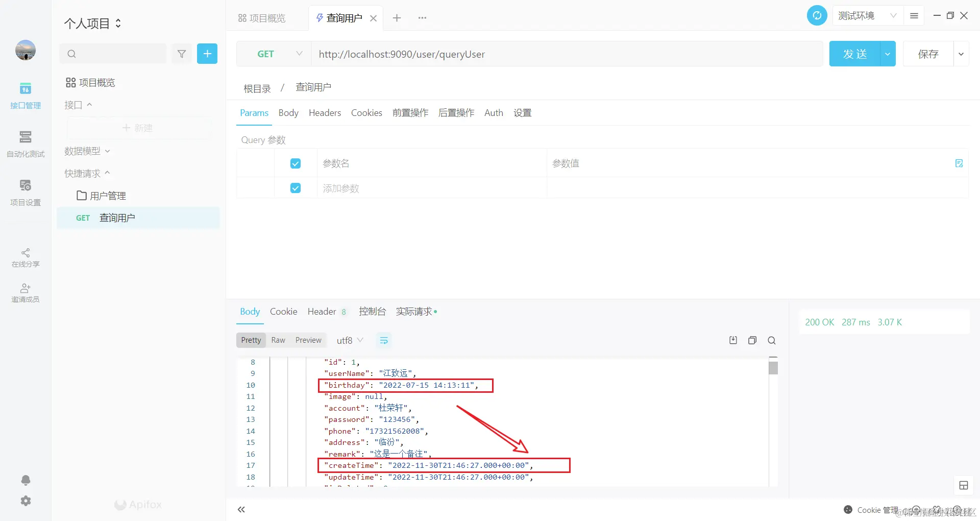
Task: Close the 查询用户 tab
Action: [374, 18]
